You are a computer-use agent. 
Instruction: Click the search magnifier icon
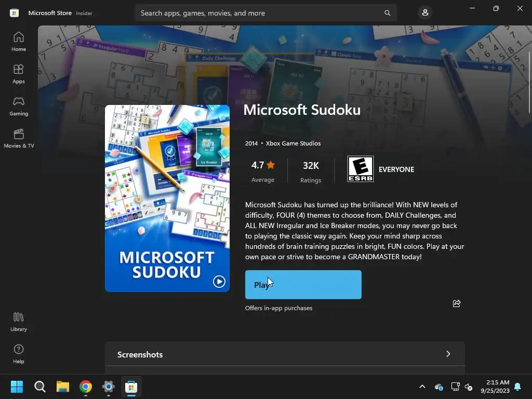tap(387, 13)
